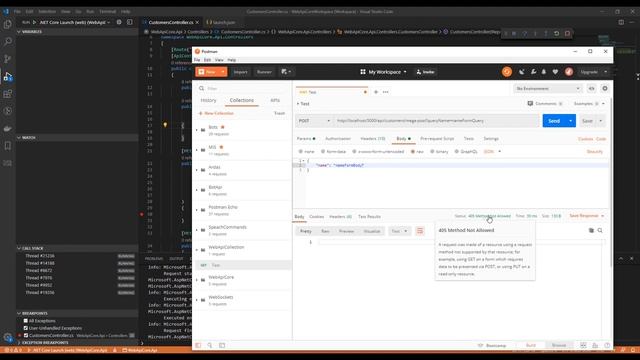Click the Postman sync status icon
The width and height of the screenshot is (640, 360).
pyautogui.click(x=507, y=72)
